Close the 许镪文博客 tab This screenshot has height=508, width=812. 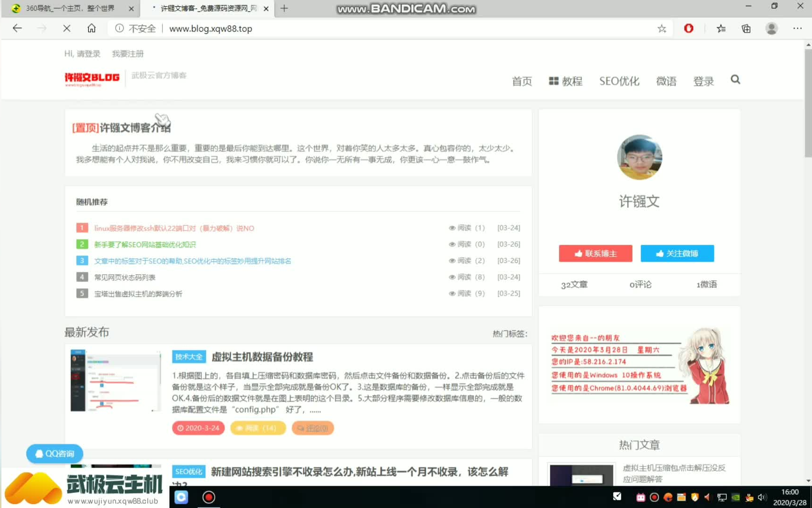266,8
